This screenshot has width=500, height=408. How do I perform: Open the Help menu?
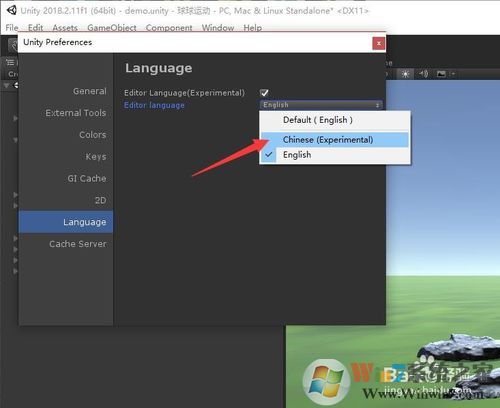252,28
